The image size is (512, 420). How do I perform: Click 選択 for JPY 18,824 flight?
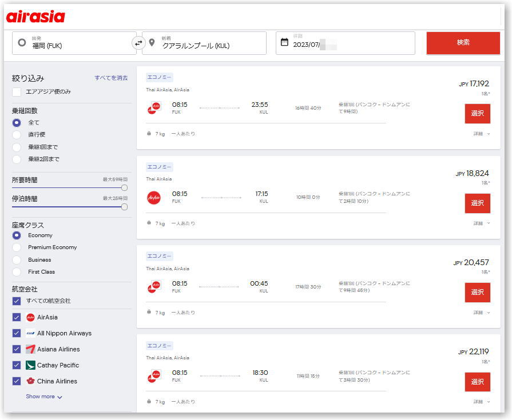point(477,203)
